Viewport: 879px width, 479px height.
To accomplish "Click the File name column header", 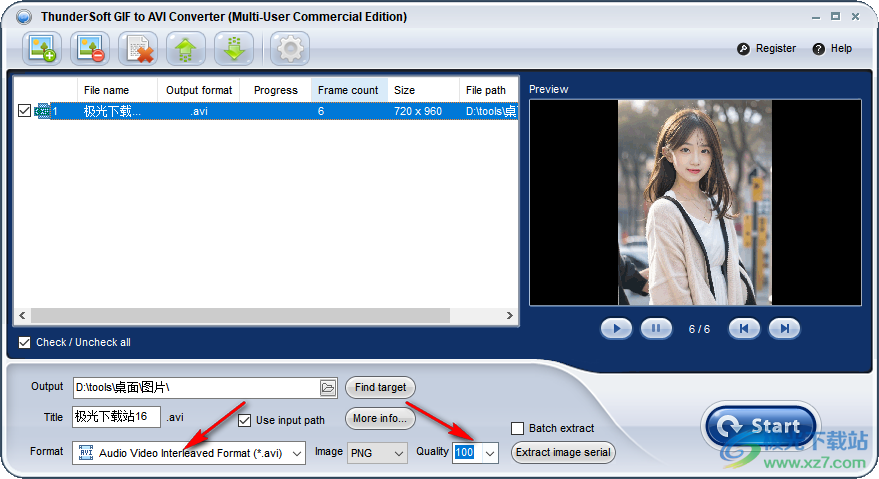I will pos(117,90).
